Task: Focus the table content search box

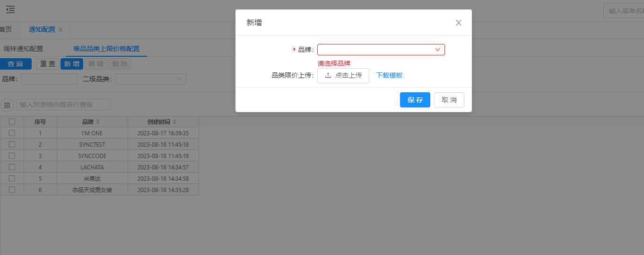Action: click(63, 105)
